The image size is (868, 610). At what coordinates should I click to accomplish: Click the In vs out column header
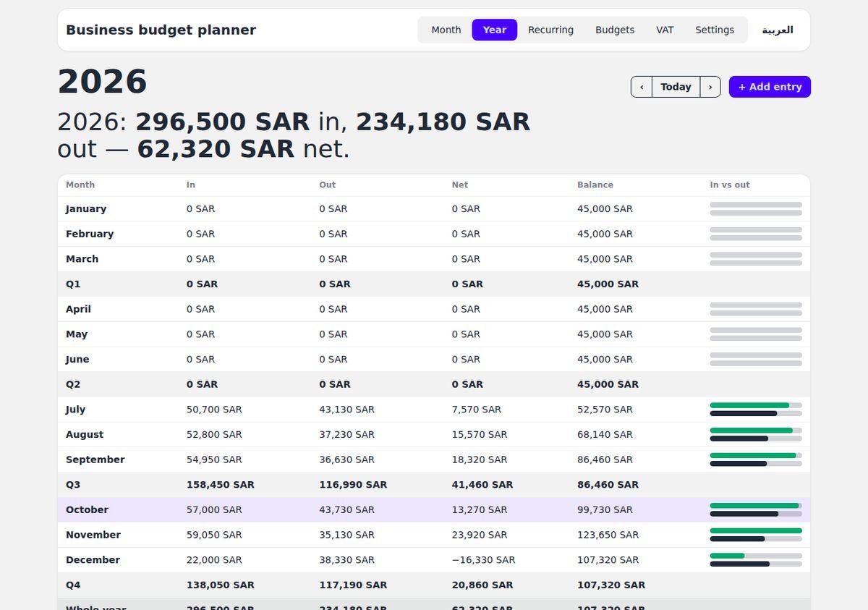(x=730, y=185)
